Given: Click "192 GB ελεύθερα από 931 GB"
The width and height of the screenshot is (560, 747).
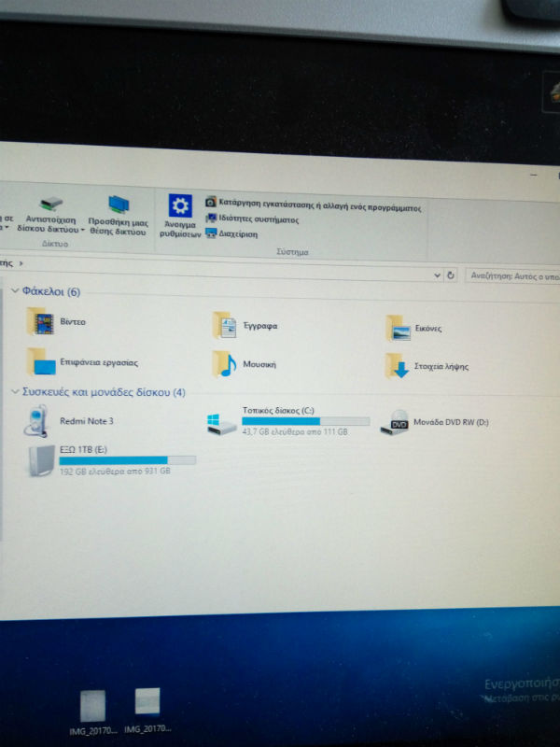Looking at the screenshot, I should 115,472.
